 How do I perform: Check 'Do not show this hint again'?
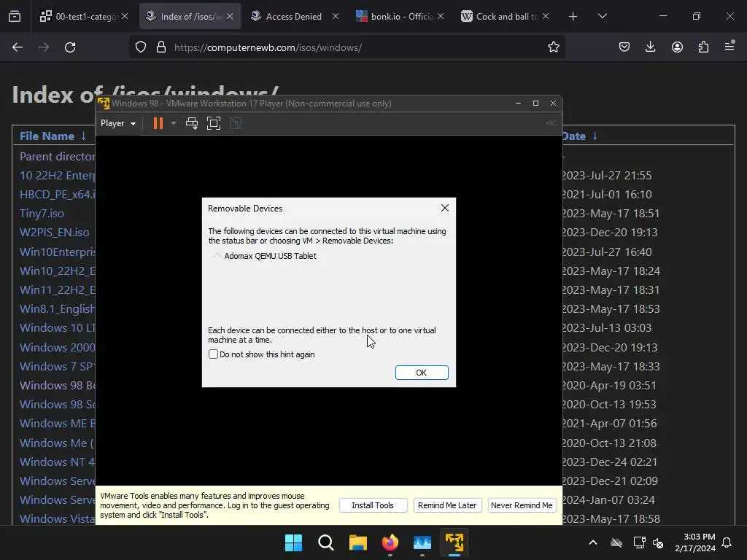(x=214, y=354)
